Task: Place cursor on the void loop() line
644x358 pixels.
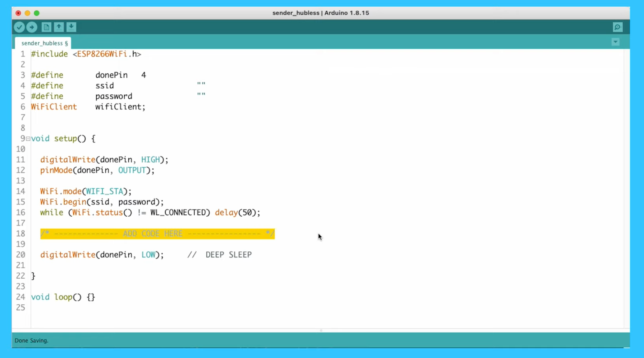Action: (x=62, y=297)
